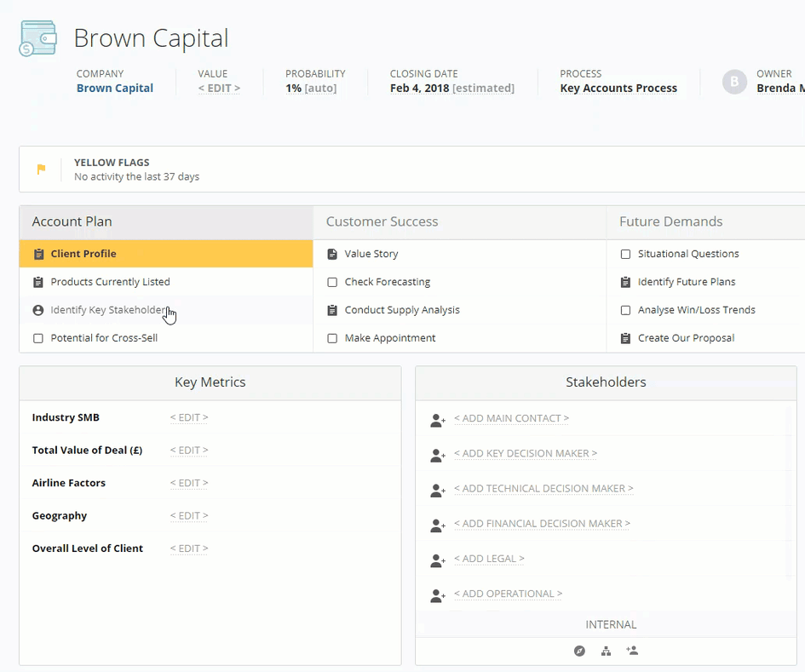The height and width of the screenshot is (672, 805).
Task: Select the Future Demands stage header
Action: click(x=670, y=221)
